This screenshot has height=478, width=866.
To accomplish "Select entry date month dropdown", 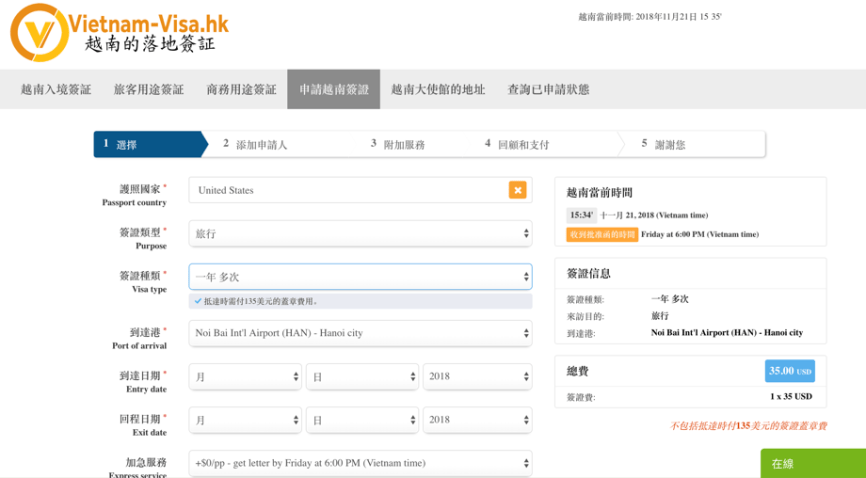I will point(245,376).
